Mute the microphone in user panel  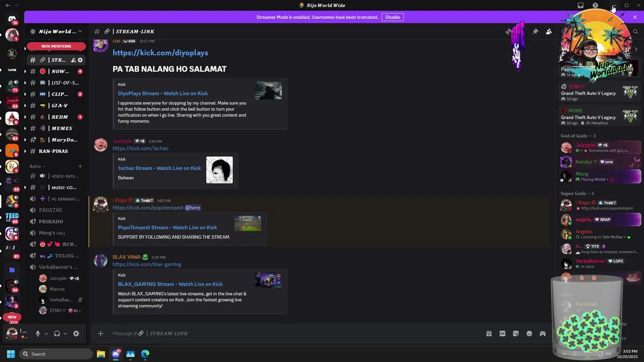click(x=38, y=333)
